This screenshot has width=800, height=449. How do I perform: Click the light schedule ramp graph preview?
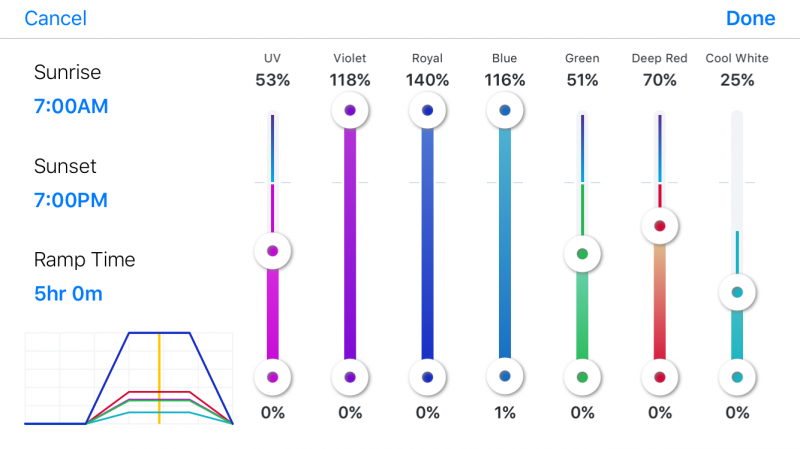pos(129,379)
